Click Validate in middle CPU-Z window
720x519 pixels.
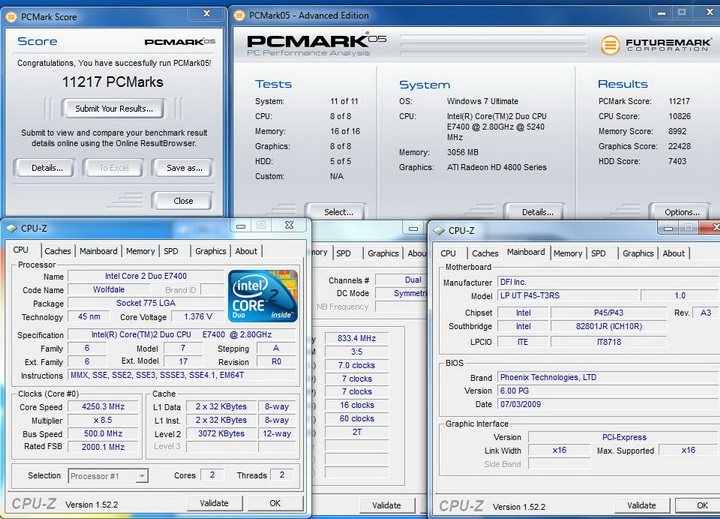click(x=387, y=505)
